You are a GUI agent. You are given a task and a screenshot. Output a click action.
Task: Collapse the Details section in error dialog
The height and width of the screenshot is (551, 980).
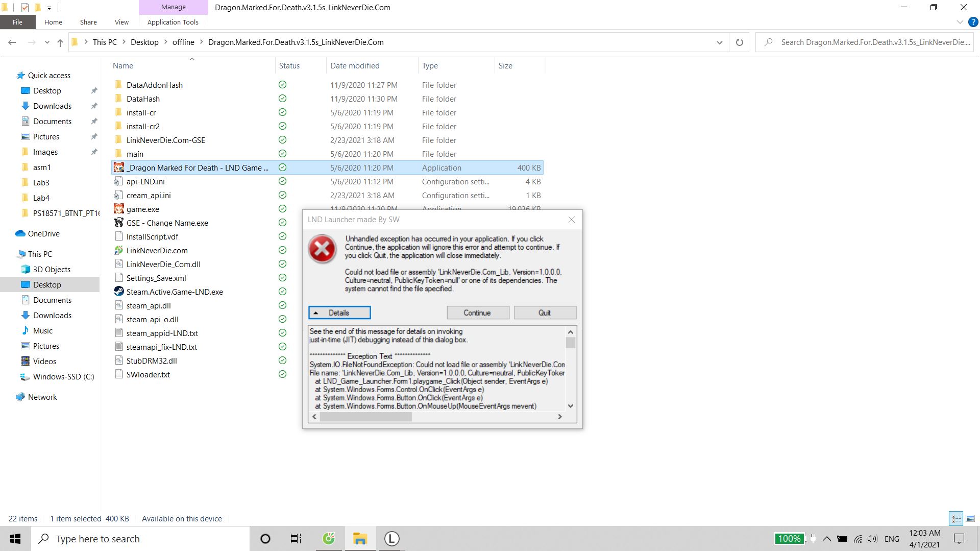point(339,313)
